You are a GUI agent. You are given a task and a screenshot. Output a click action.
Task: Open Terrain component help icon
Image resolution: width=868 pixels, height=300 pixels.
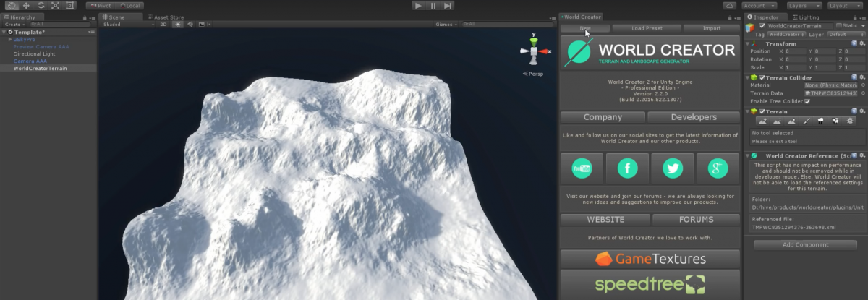854,111
